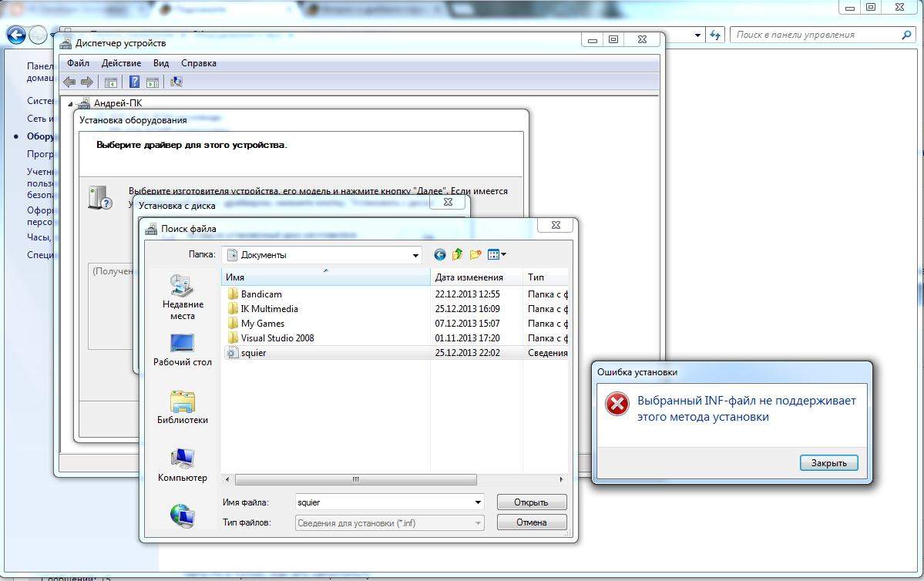Scan for hardware changes toolbar icon

click(x=176, y=82)
